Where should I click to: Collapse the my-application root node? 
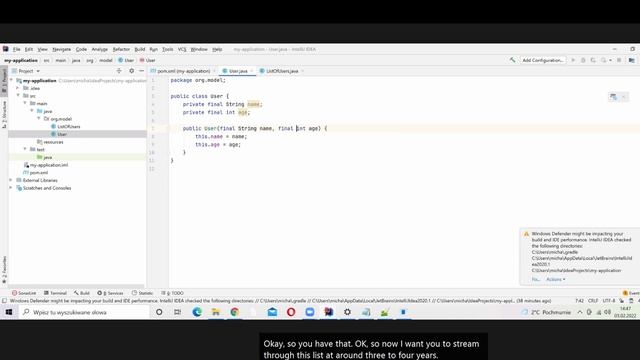[x=11, y=80]
